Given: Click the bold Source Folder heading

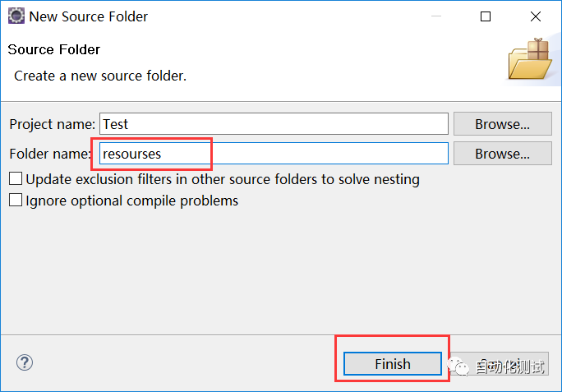Looking at the screenshot, I should pos(54,49).
